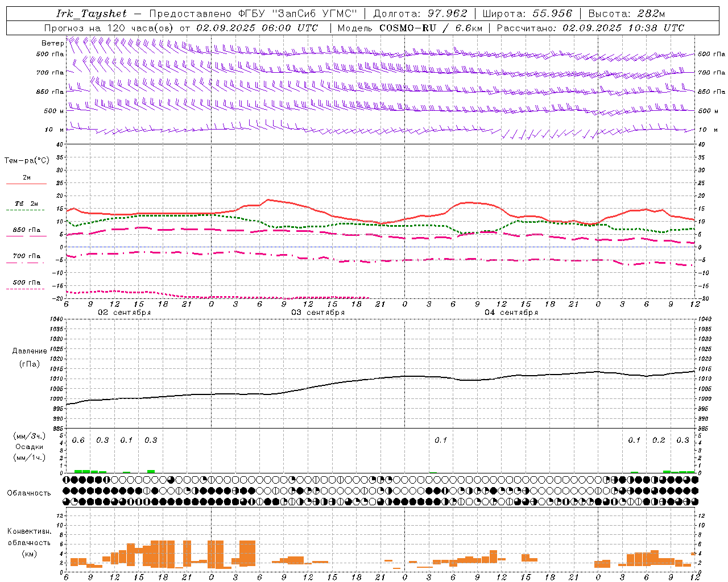Click the 850 гПа temperature legend entry
Image resolution: width=728 pixels, height=582 pixels.
[27, 230]
